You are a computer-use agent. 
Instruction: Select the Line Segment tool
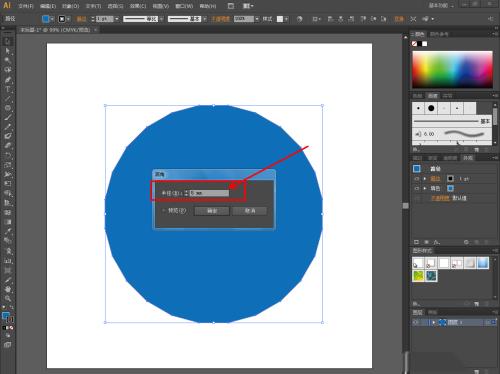(8, 99)
